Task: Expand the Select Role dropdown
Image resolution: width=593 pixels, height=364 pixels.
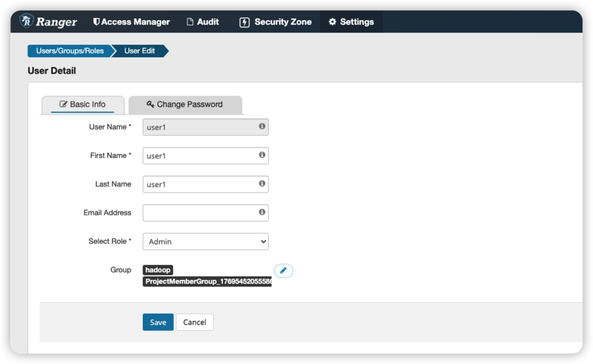Action: [205, 242]
